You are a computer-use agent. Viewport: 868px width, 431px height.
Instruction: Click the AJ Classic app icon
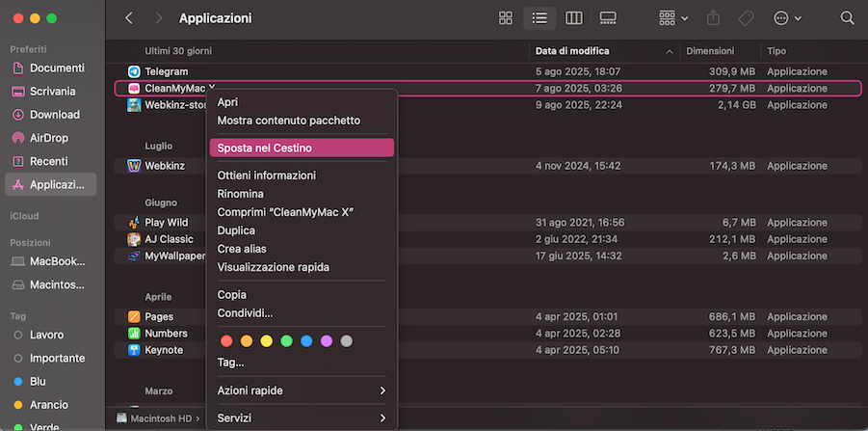[134, 239]
